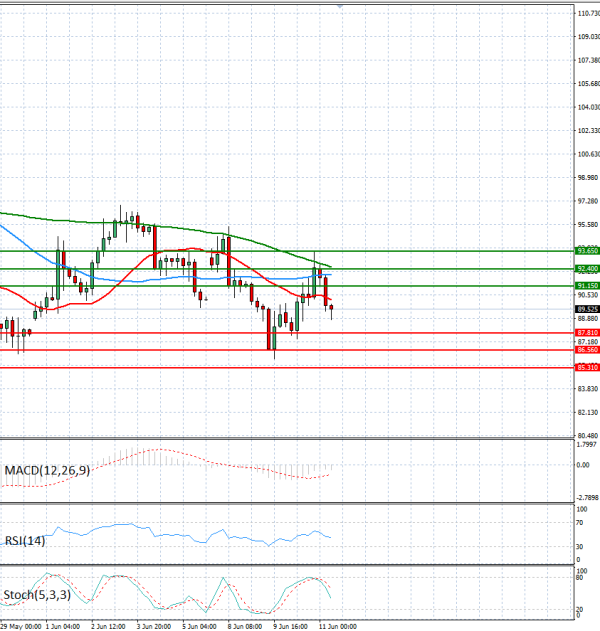600x631 pixels.
Task: Click the 2 Jun 12:00 time label
Action: coord(108,627)
